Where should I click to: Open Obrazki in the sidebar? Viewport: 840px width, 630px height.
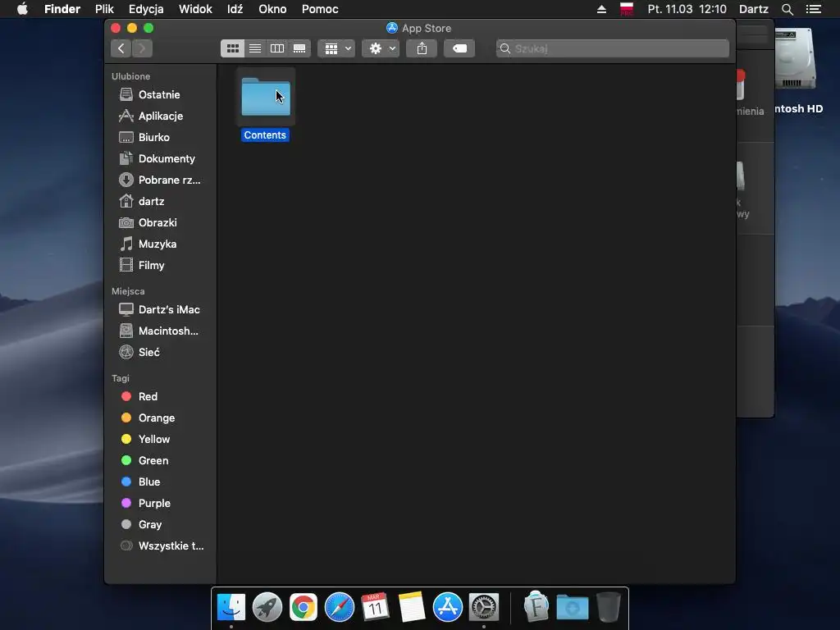tap(157, 223)
